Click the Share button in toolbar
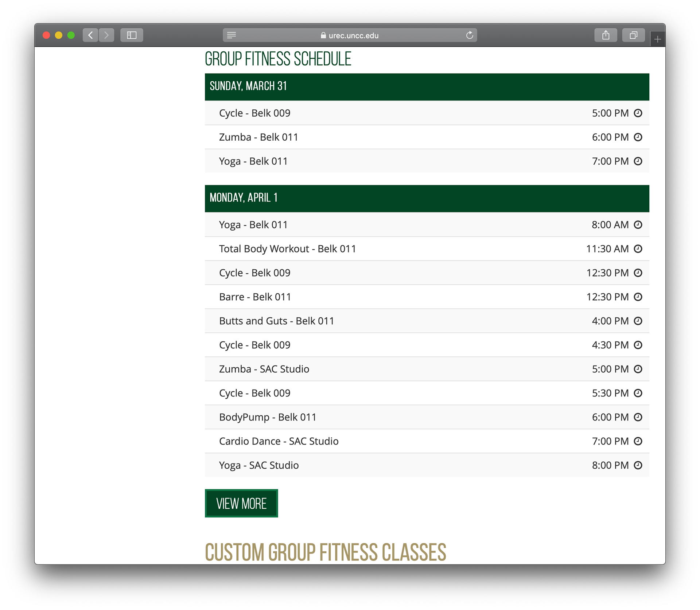 point(606,35)
